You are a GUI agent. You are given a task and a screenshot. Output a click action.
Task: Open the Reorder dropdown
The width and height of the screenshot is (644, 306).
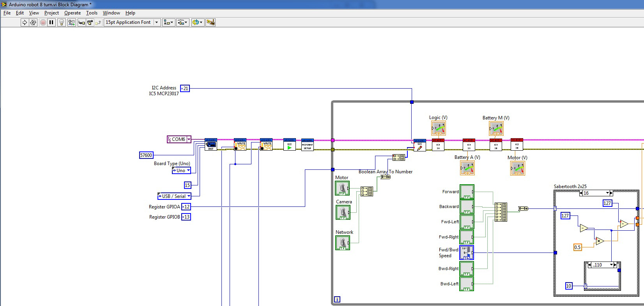(198, 22)
